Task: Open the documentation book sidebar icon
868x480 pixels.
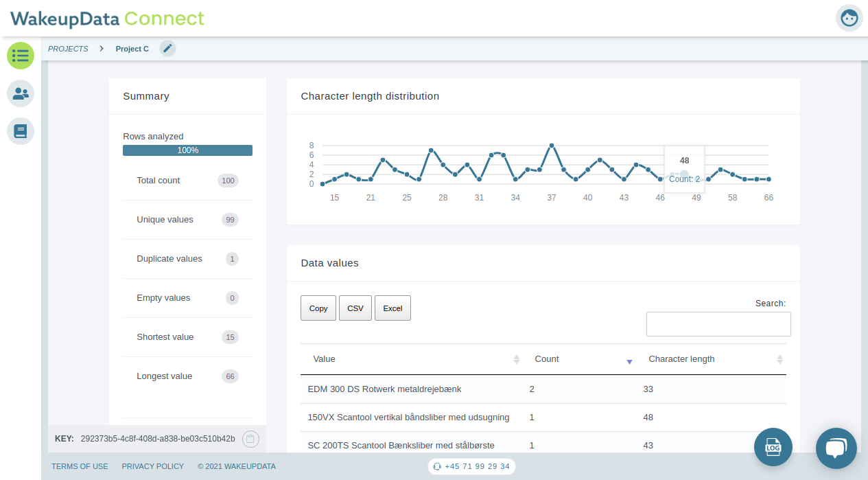Action: pyautogui.click(x=21, y=130)
